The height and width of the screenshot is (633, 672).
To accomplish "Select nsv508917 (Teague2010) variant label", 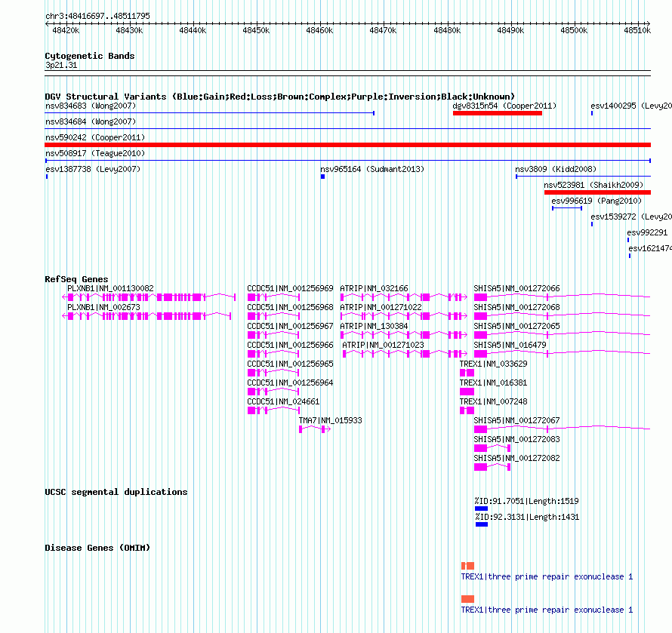I will coord(95,153).
